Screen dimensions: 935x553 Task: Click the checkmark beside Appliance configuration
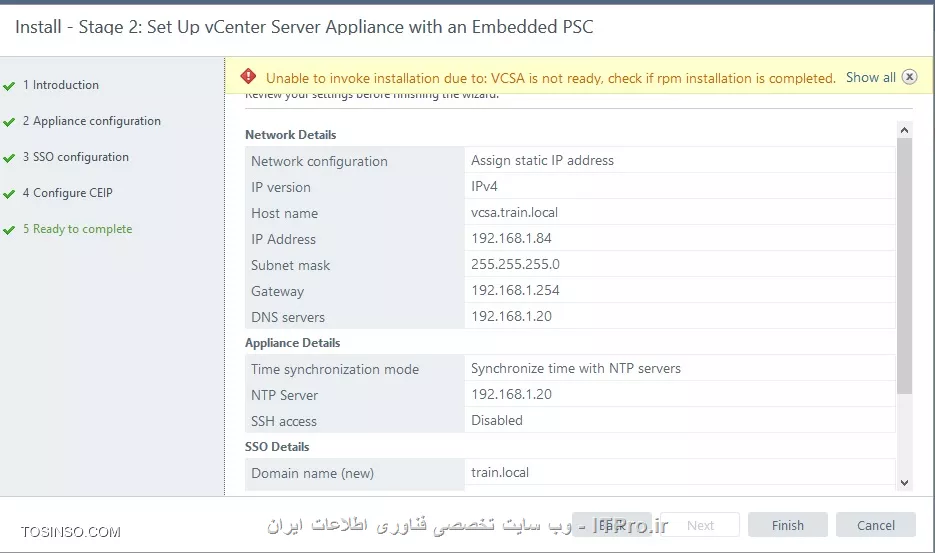9,122
